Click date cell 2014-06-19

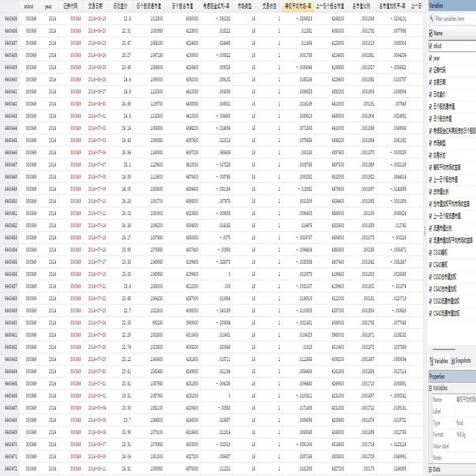(97, 19)
